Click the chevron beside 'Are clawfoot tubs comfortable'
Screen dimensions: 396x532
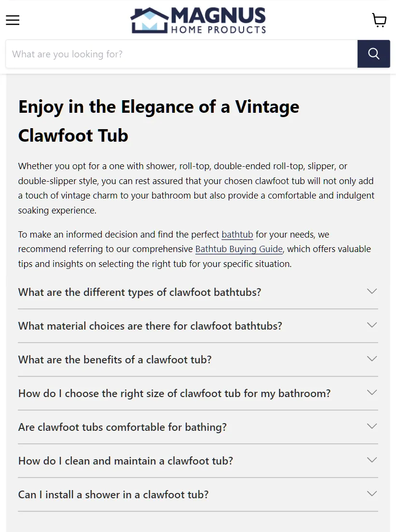tap(371, 426)
